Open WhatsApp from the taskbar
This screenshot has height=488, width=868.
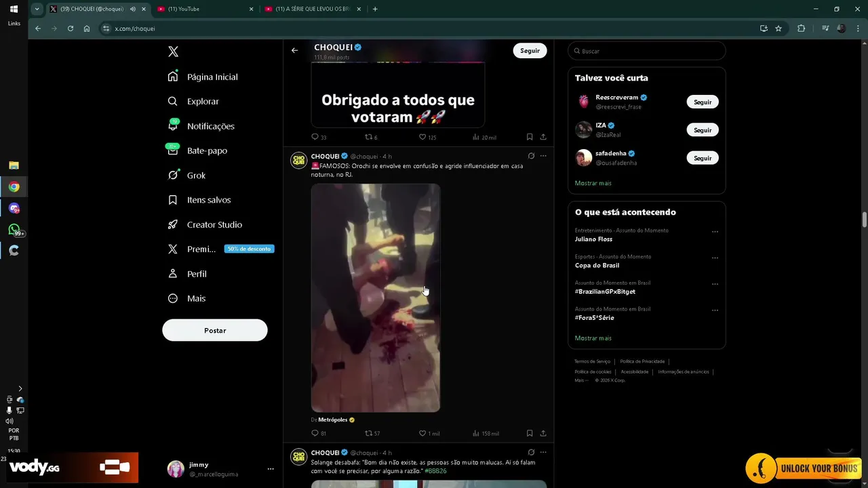14,230
